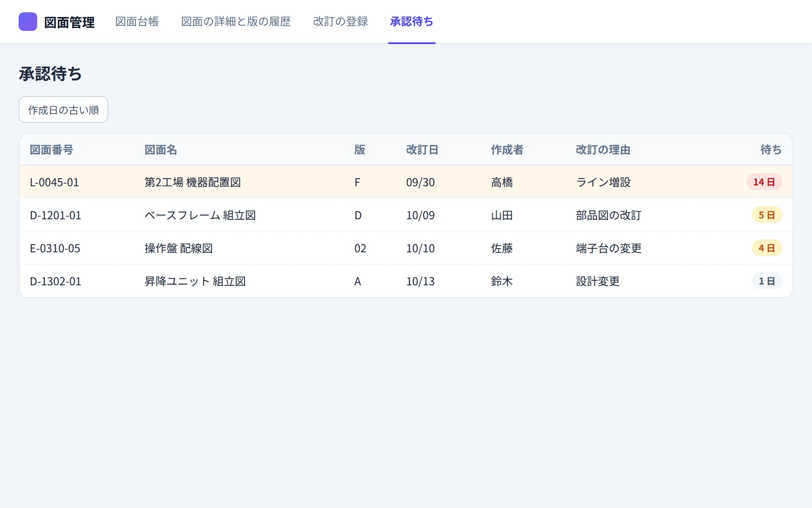Click 第2工場 機器配置図 drawing name
Image resolution: width=812 pixels, height=508 pixels.
193,182
